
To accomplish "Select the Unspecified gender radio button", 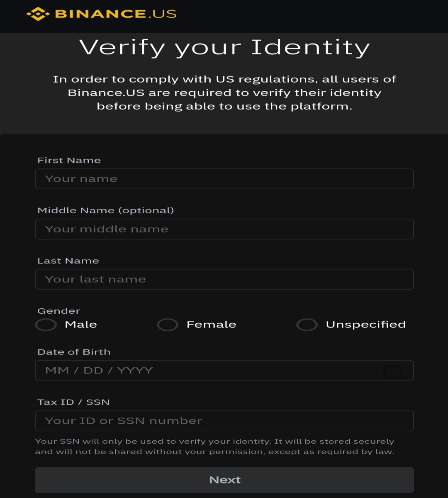I will click(x=307, y=325).
